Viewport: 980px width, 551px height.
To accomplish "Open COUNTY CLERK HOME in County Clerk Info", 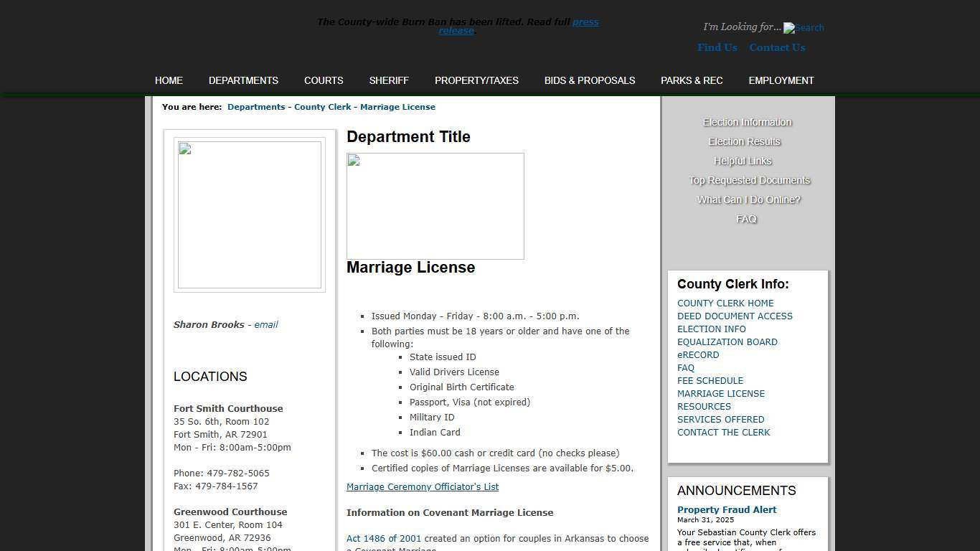I will pos(725,303).
